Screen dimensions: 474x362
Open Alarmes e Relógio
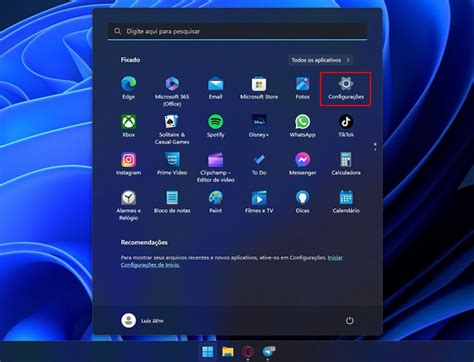coord(128,205)
